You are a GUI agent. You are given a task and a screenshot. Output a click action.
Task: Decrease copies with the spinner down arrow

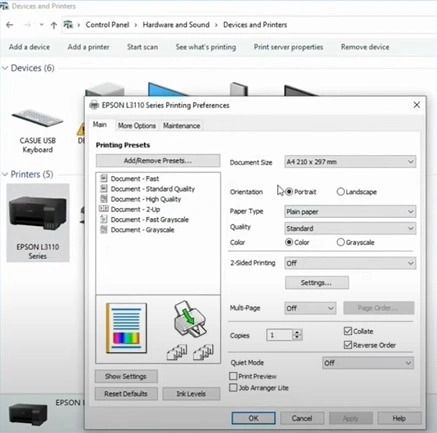click(297, 338)
